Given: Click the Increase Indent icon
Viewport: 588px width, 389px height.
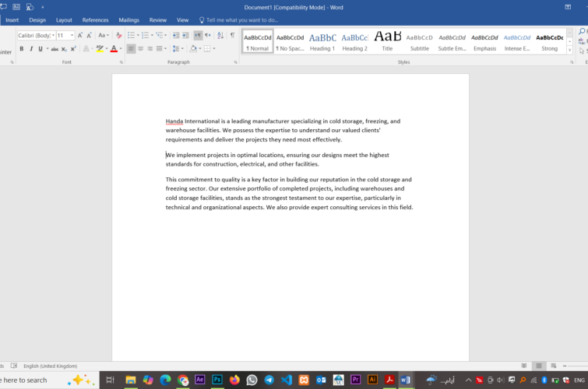Looking at the screenshot, I should (x=186, y=35).
